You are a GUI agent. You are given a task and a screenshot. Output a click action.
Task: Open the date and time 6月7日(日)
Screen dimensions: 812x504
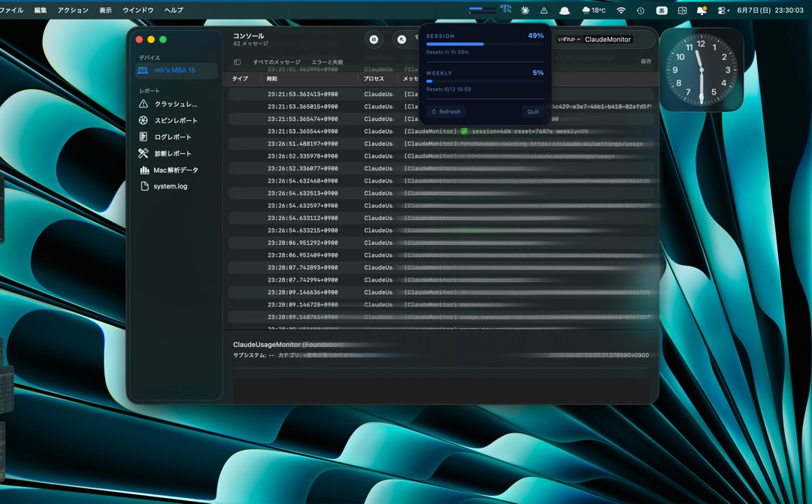tap(770, 11)
